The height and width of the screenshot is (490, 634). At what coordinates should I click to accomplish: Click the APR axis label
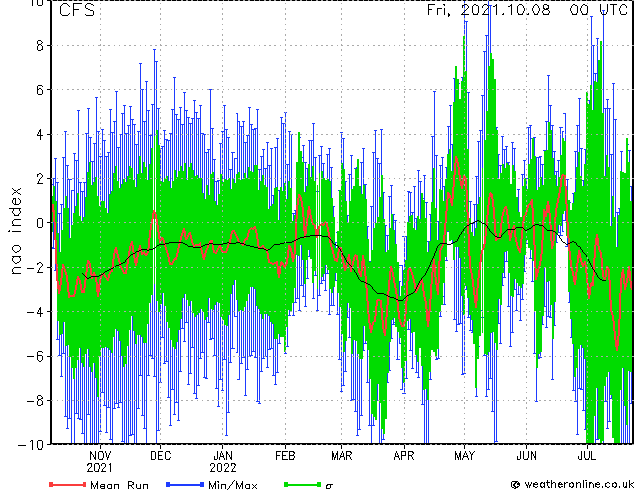click(404, 456)
